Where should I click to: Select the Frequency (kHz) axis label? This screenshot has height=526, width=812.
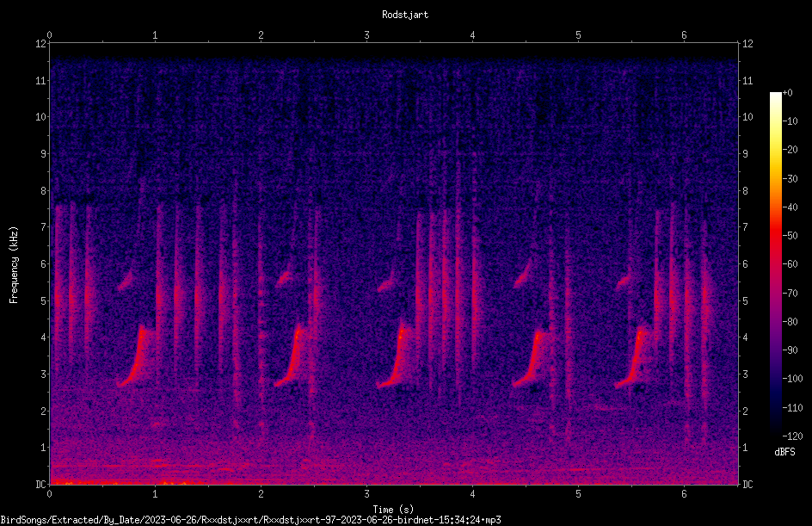[x=14, y=265]
